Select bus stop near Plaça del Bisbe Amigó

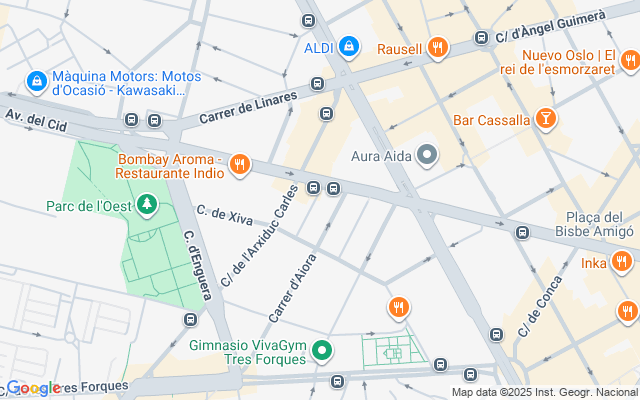click(x=522, y=233)
